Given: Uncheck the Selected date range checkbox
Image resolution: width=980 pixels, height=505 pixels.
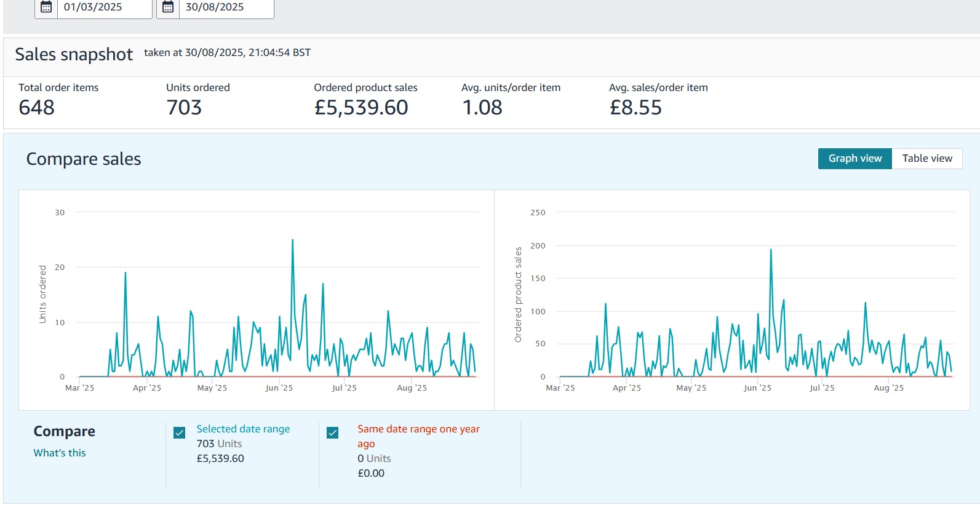Looking at the screenshot, I should 180,433.
